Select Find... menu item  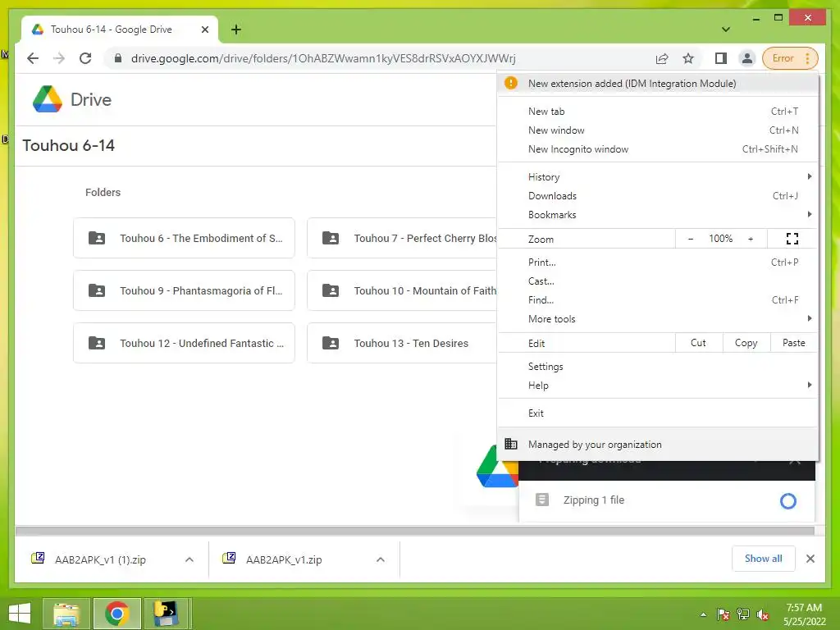(658, 300)
